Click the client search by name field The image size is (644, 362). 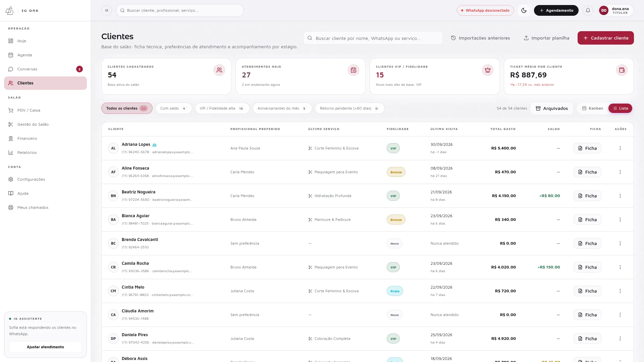pos(373,38)
